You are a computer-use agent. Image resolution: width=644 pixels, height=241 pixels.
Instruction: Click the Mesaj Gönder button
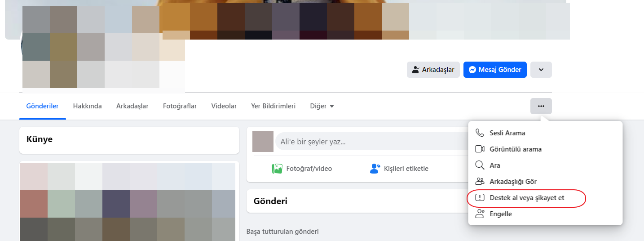pyautogui.click(x=495, y=70)
